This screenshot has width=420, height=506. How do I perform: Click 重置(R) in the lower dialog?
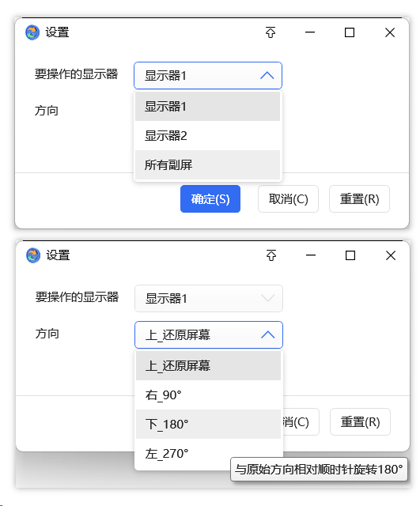coord(360,421)
